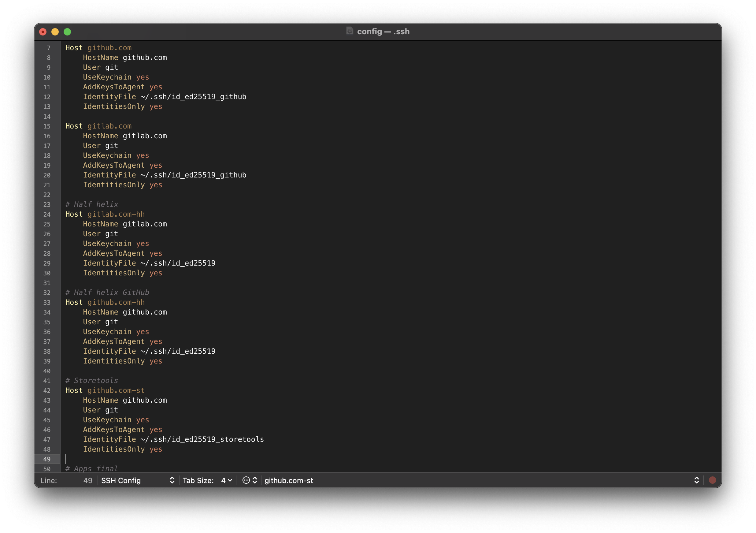Click 'Host github.com-hh' line

coord(105,302)
